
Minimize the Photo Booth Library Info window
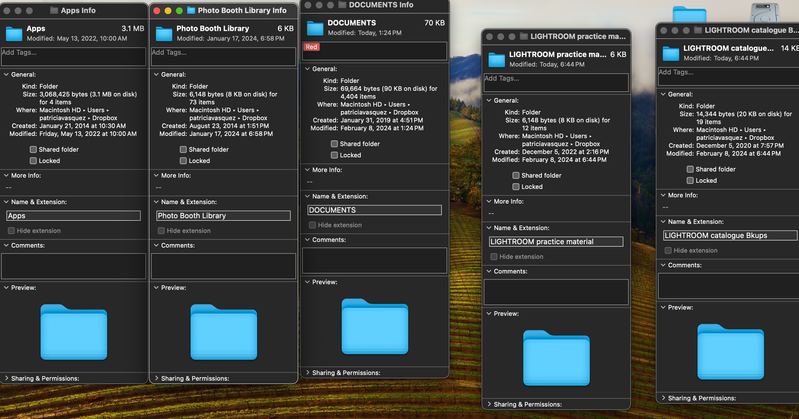tap(168, 10)
